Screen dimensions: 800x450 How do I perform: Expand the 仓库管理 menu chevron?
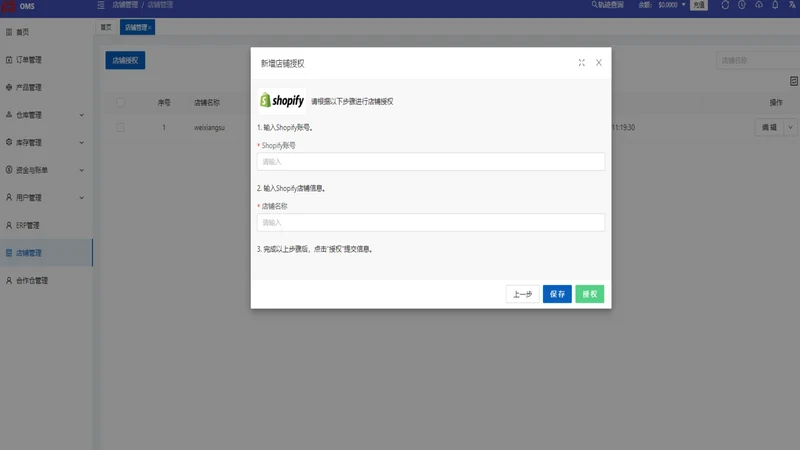point(82,115)
